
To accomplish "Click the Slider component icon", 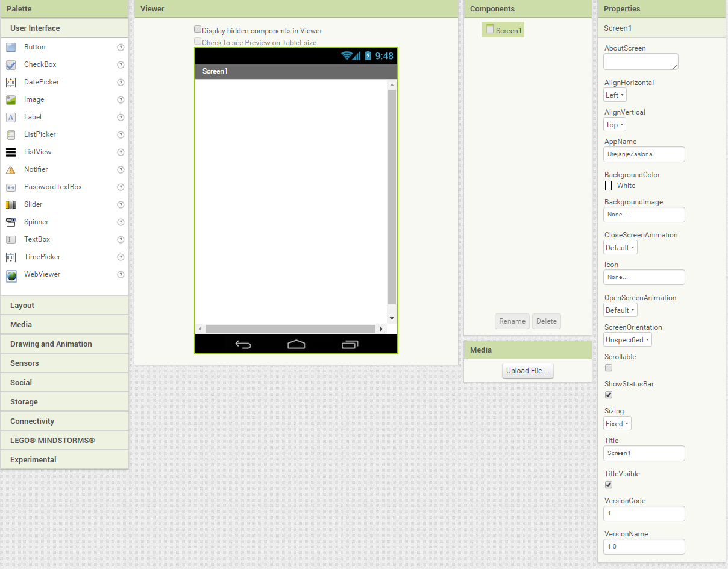I will coord(11,205).
